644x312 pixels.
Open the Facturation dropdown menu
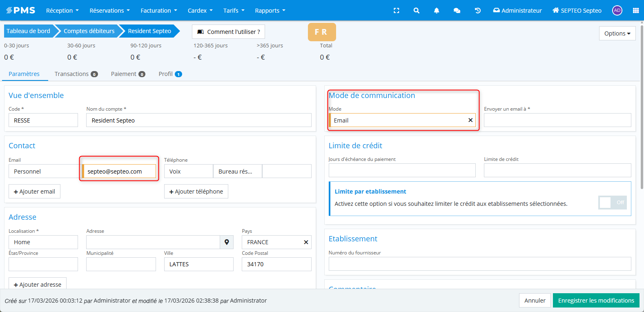[x=158, y=11]
